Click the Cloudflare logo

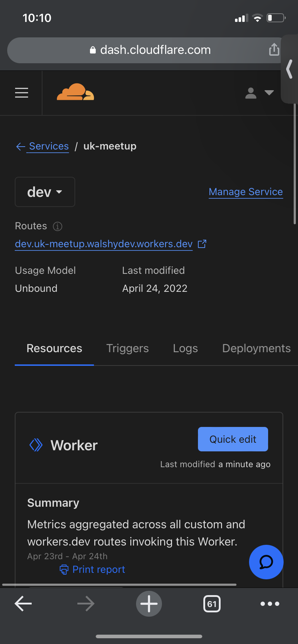[x=75, y=91]
